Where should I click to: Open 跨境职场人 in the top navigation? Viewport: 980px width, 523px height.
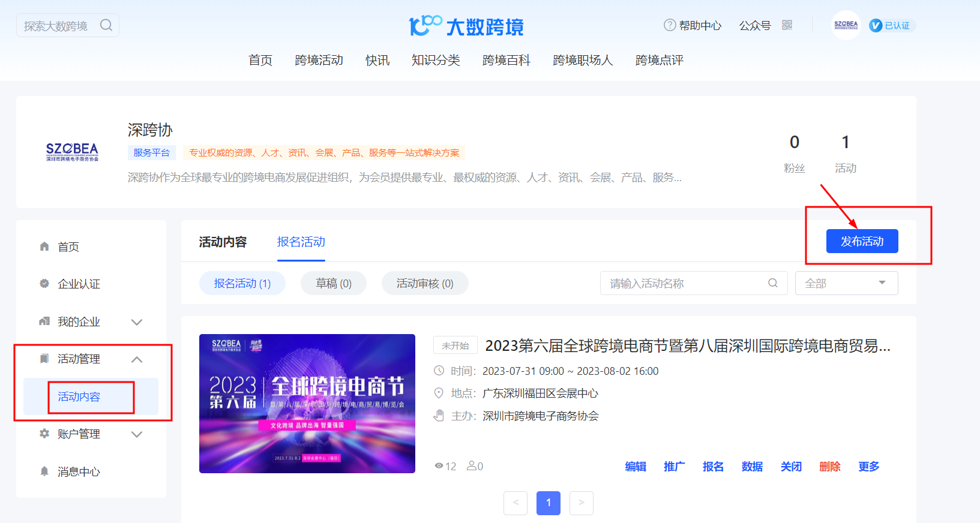pyautogui.click(x=583, y=60)
